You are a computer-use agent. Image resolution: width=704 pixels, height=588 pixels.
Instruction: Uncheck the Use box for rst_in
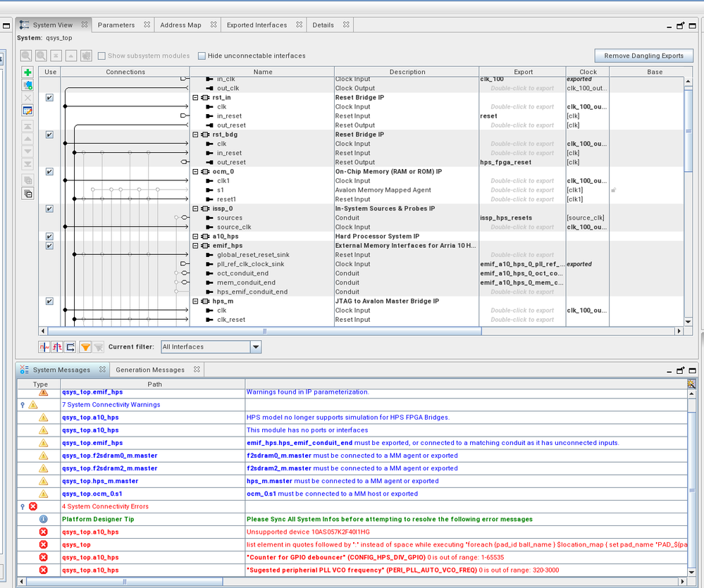(x=49, y=98)
